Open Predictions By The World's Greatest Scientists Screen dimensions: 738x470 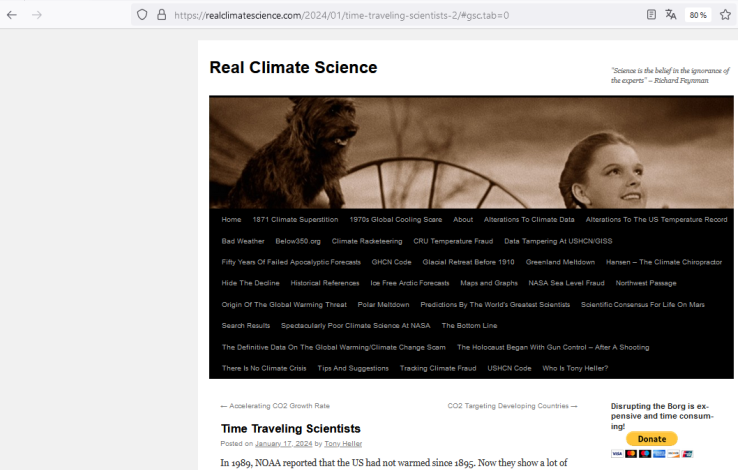(x=495, y=305)
